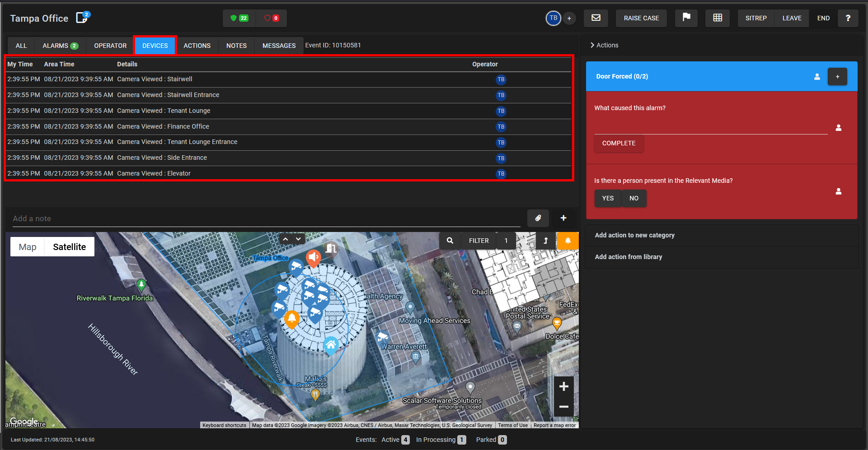Click orange bell alarm marker on map
The image size is (868, 450).
pyautogui.click(x=292, y=319)
